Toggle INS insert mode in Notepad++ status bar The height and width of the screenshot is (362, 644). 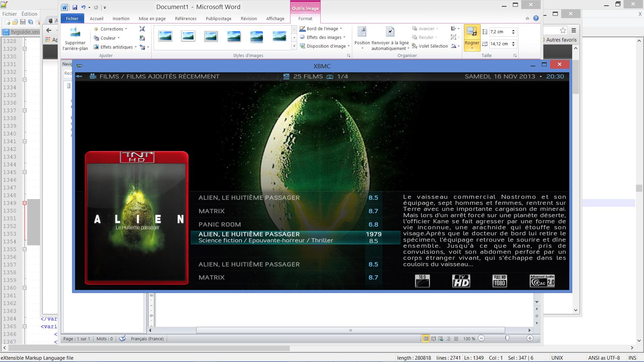point(632,358)
